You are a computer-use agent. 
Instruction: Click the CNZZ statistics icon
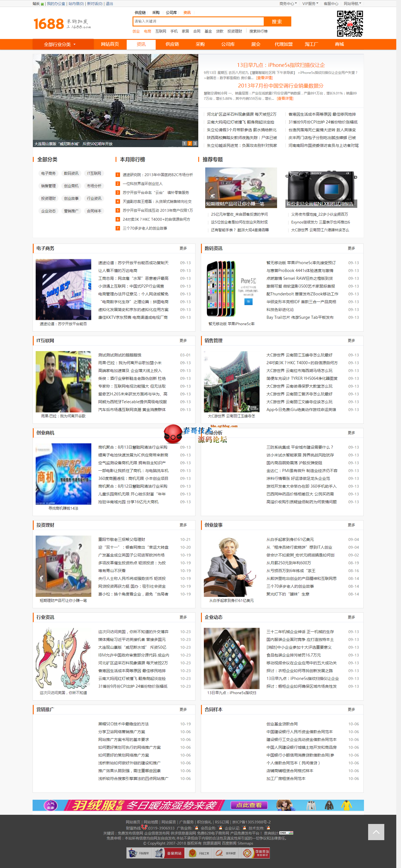tap(286, 833)
